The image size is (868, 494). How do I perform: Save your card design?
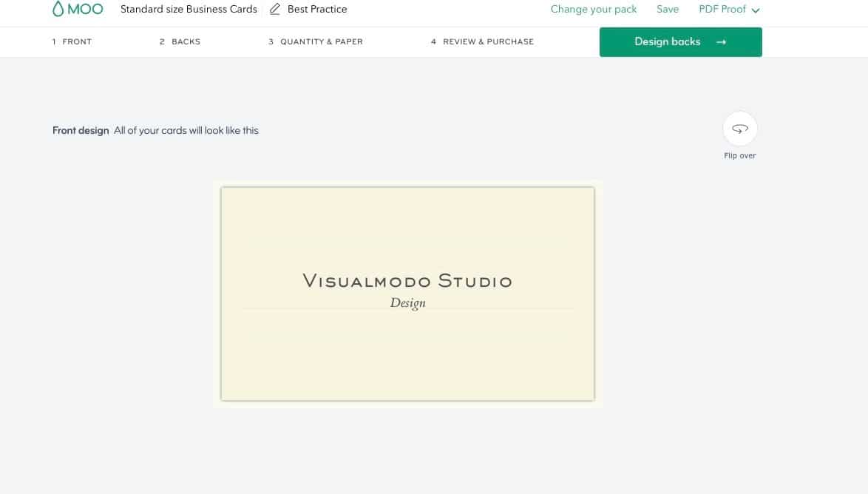pyautogui.click(x=668, y=9)
